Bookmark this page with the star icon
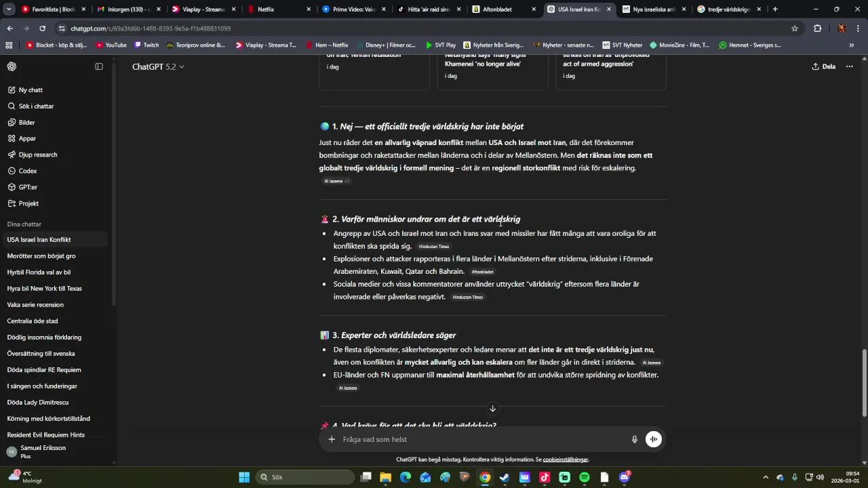Screen dimensions: 868x488 pyautogui.click(x=795, y=28)
